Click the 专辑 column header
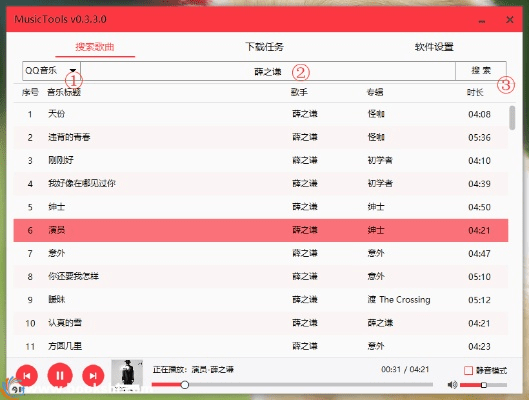The height and width of the screenshot is (400, 529). (x=375, y=92)
